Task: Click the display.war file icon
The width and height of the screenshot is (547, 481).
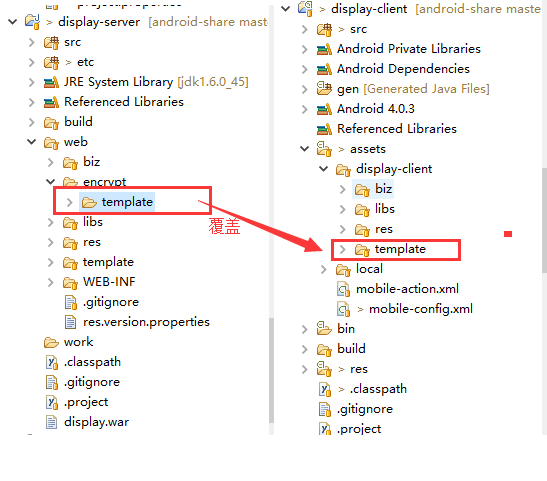Action: 52,422
